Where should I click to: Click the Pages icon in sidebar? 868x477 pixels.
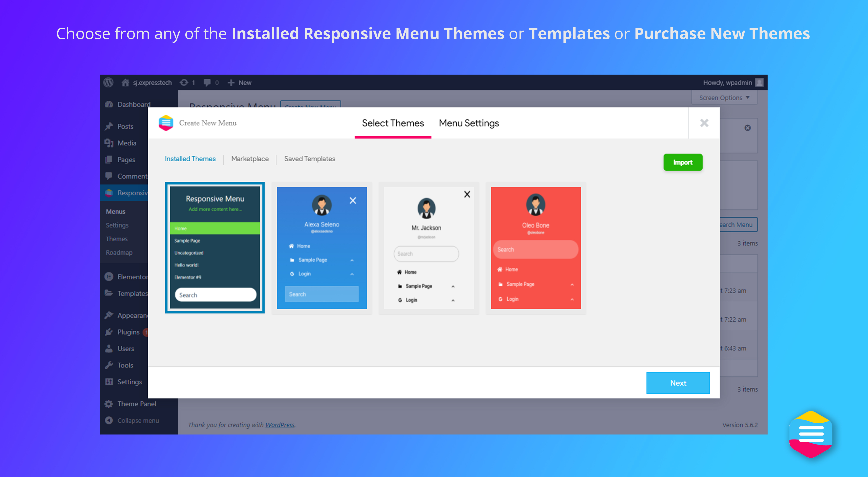(x=109, y=160)
